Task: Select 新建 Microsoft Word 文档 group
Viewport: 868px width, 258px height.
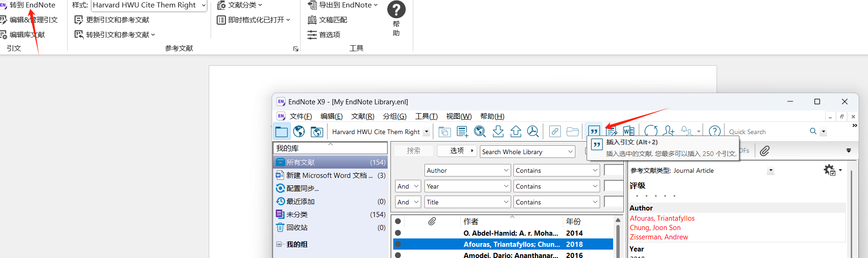Action: [330, 175]
